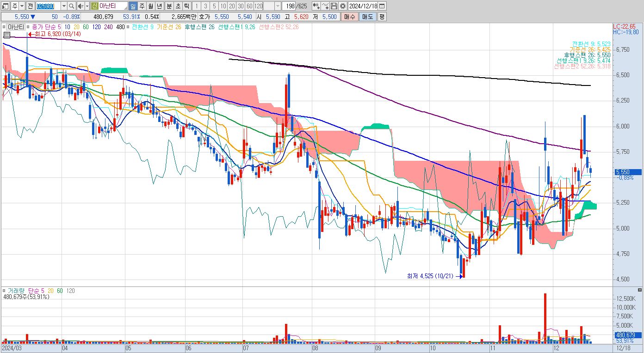Open the dropdown next to speaker icon
Image resolution: width=644 pixels, height=353 pixels.
pyautogui.click(x=87, y=6)
